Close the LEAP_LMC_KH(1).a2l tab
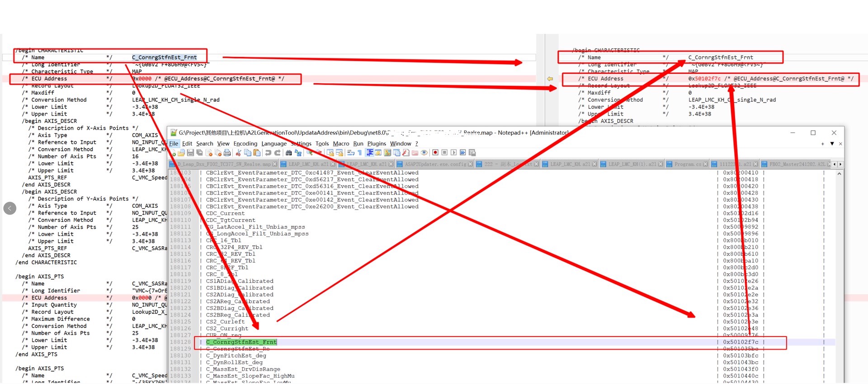868x384 pixels. click(x=661, y=164)
